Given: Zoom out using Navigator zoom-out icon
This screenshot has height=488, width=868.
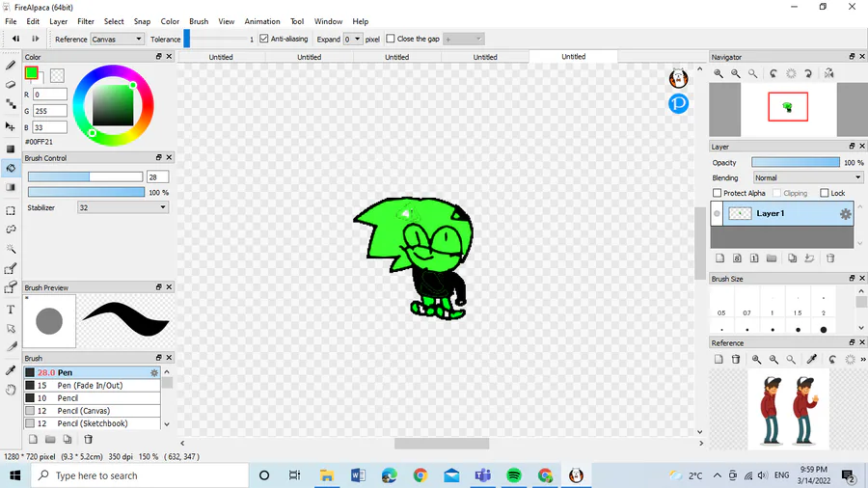Looking at the screenshot, I should point(736,73).
